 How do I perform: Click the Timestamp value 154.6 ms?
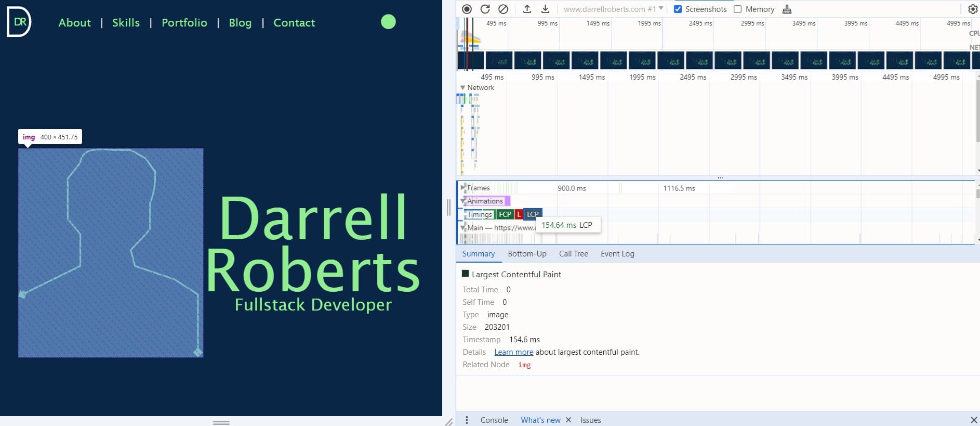pos(524,340)
